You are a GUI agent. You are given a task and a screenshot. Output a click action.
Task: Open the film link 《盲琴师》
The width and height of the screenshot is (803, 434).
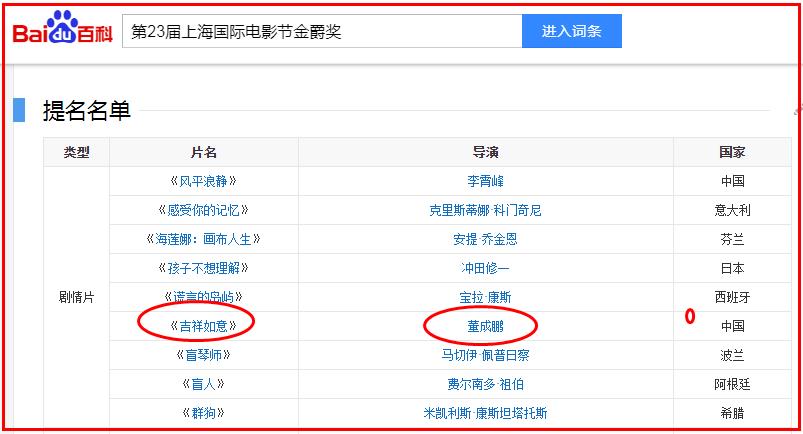[x=203, y=355]
